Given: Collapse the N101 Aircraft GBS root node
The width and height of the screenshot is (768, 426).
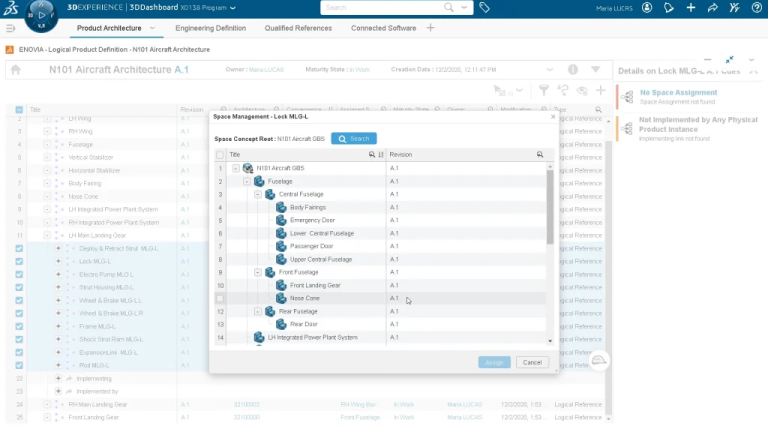Looking at the screenshot, I should (236, 168).
